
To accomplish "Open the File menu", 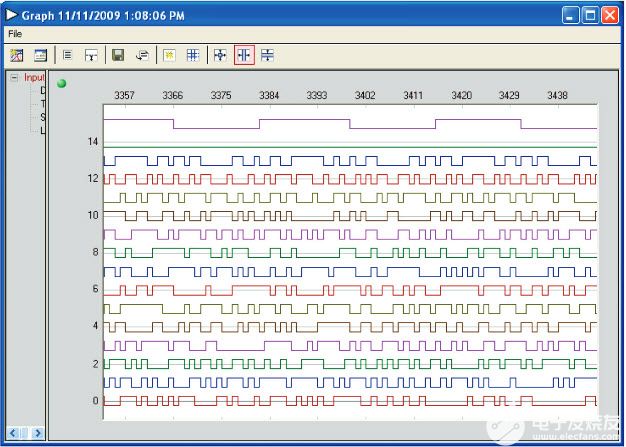I will 15,34.
